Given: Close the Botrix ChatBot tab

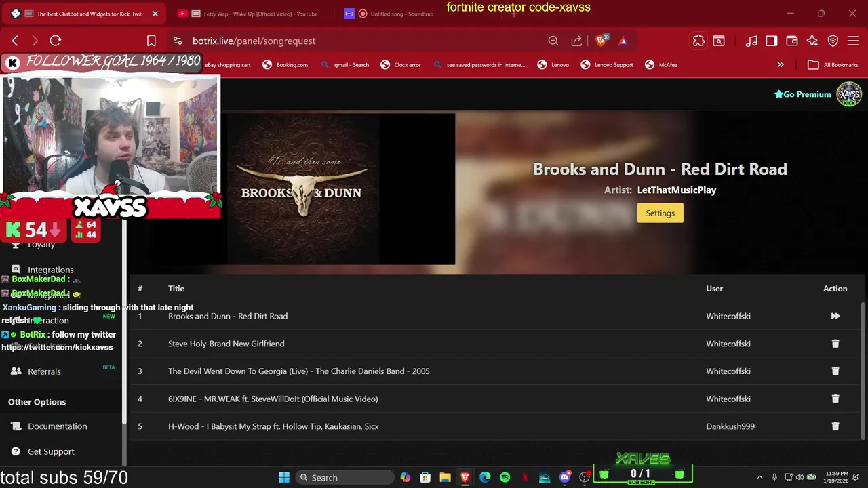Looking at the screenshot, I should 155,14.
